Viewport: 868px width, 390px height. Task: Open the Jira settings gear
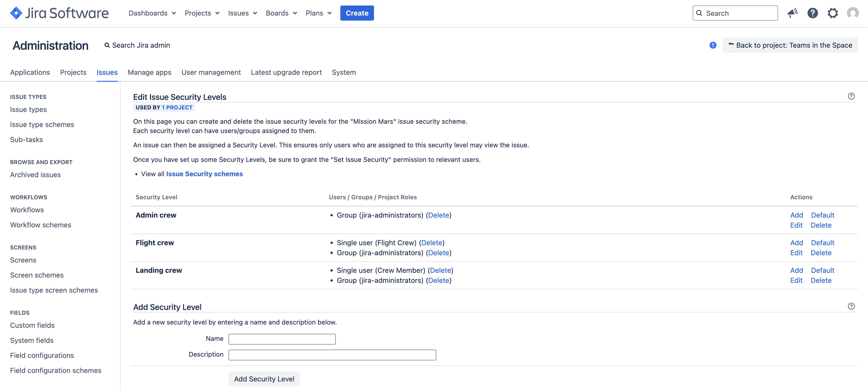pyautogui.click(x=833, y=13)
